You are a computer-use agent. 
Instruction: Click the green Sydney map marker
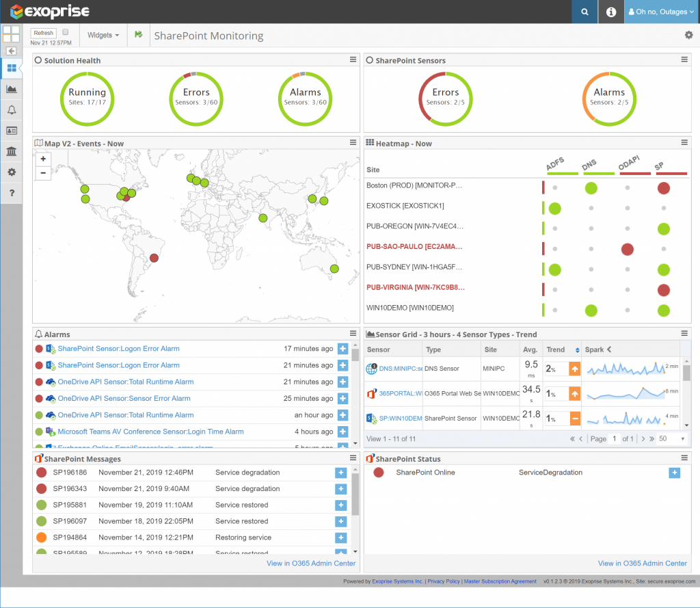[334, 269]
